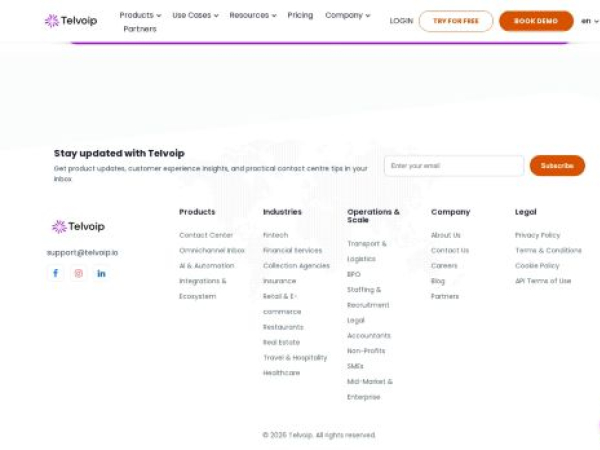Open the API Terms of Use link
This screenshot has width=600, height=450.
543,281
